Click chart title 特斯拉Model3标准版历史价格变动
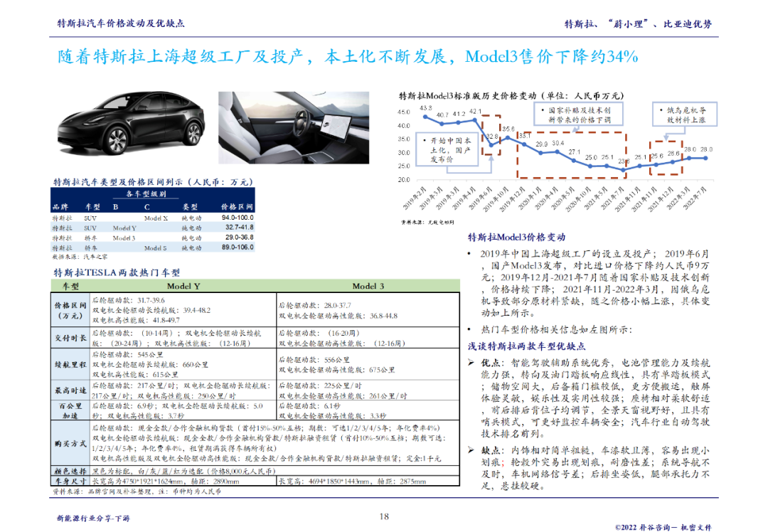This screenshot has width=768, height=532. [x=511, y=95]
